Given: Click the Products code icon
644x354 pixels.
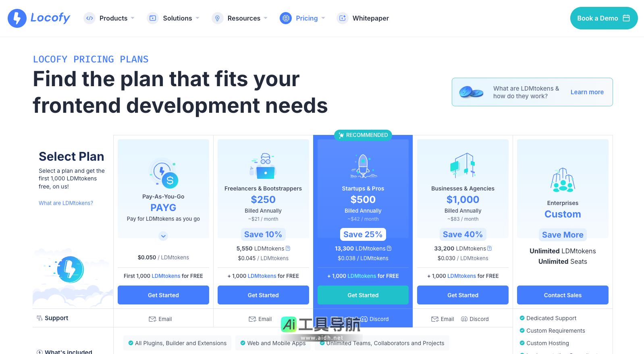Looking at the screenshot, I should tap(89, 18).
